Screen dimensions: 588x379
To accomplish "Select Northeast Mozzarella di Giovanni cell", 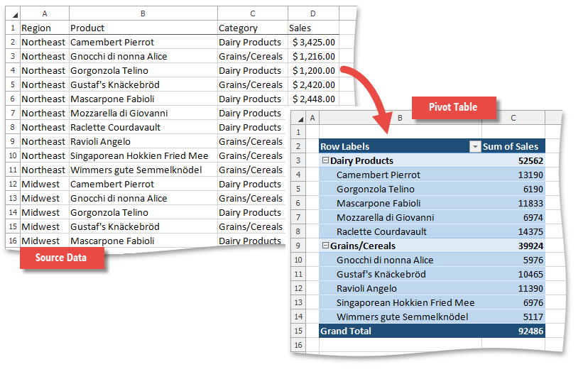I will coord(143,114).
